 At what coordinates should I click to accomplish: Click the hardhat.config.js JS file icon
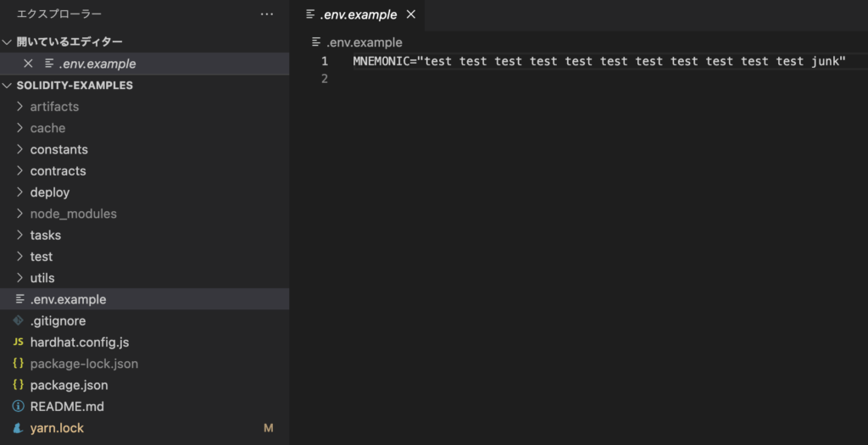pos(19,342)
